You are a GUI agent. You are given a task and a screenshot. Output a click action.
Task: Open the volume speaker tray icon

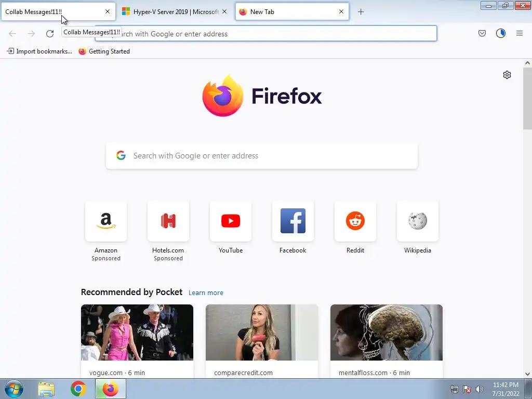(x=479, y=389)
